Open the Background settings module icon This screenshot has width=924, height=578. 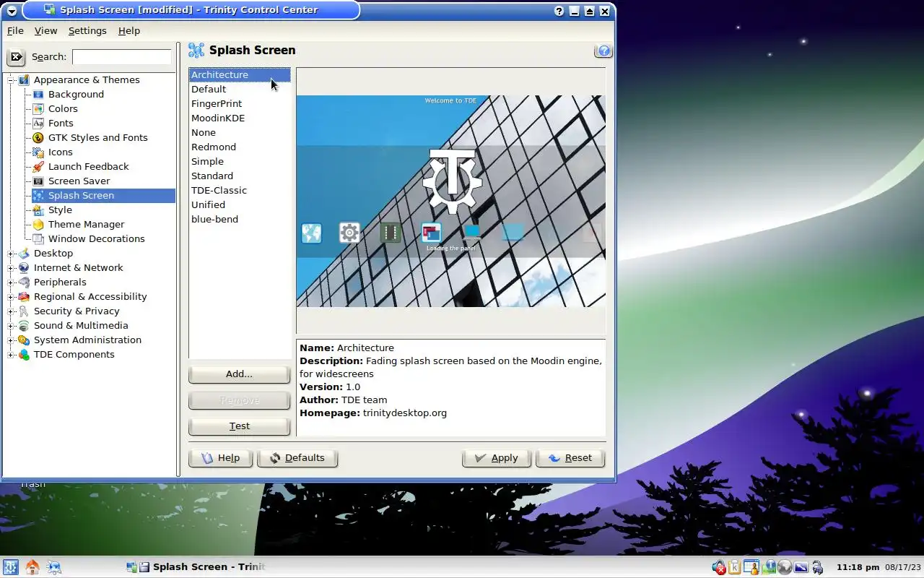[38, 94]
